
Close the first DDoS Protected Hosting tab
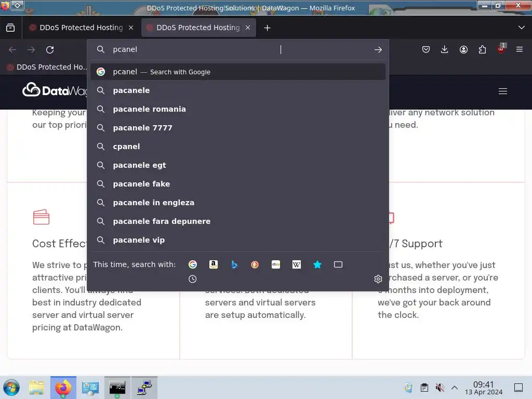[x=131, y=28]
